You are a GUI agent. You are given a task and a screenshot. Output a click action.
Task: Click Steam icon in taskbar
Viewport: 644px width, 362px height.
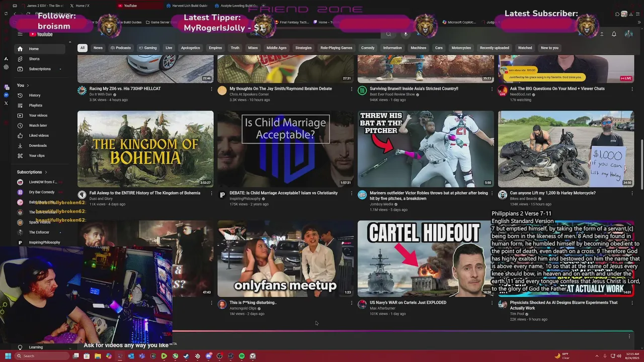(x=186, y=356)
